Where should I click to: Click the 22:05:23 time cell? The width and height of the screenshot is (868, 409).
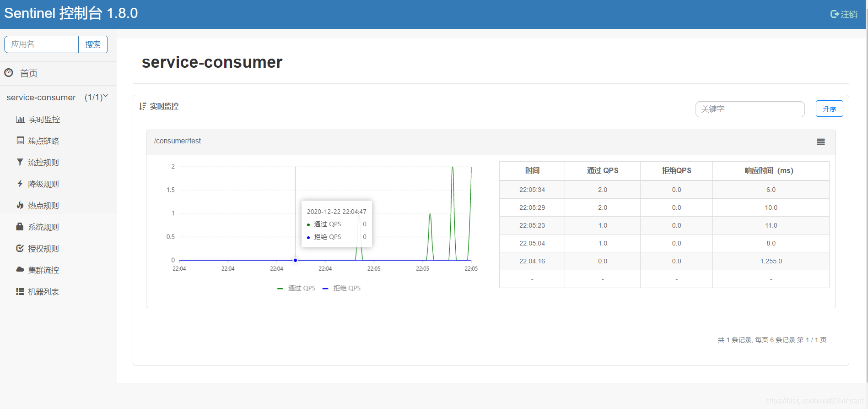(532, 225)
